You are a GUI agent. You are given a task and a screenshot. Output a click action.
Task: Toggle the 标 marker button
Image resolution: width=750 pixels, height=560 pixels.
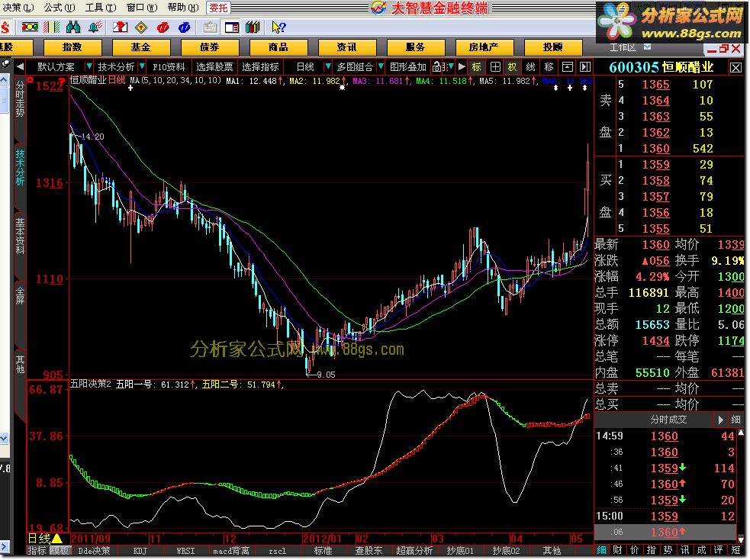pyautogui.click(x=476, y=66)
